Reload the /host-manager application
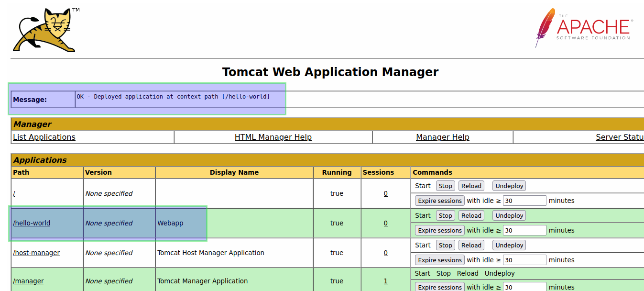 click(471, 245)
